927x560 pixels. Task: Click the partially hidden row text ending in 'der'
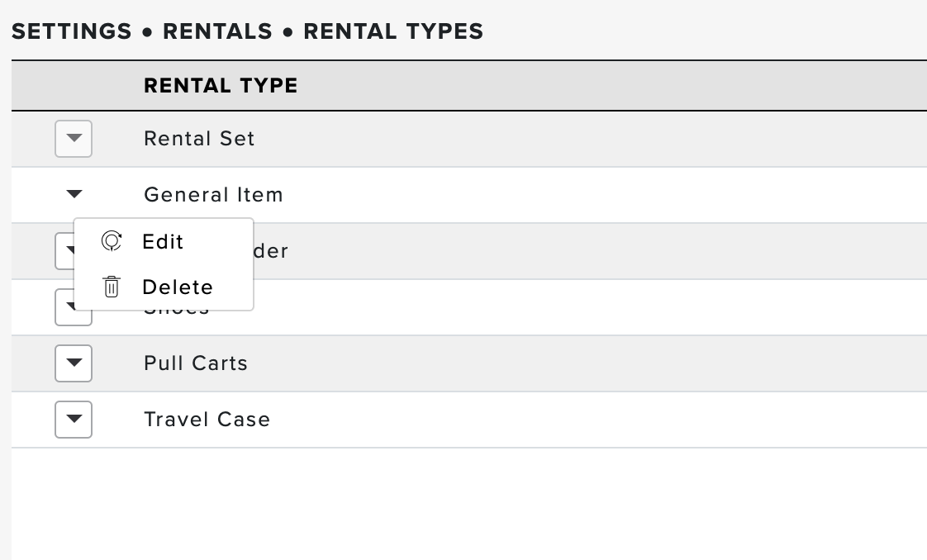tap(271, 251)
